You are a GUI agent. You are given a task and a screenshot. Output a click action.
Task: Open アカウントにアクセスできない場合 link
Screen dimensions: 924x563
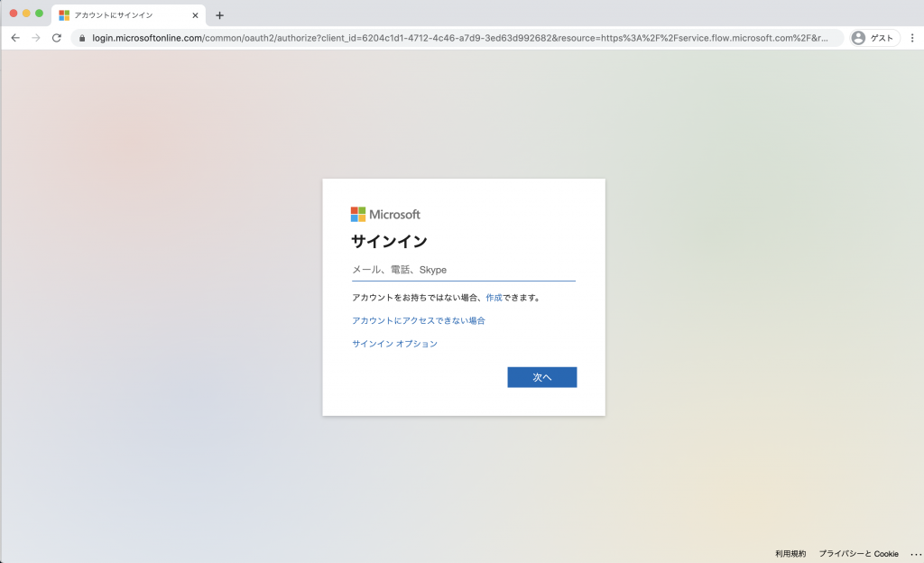419,320
